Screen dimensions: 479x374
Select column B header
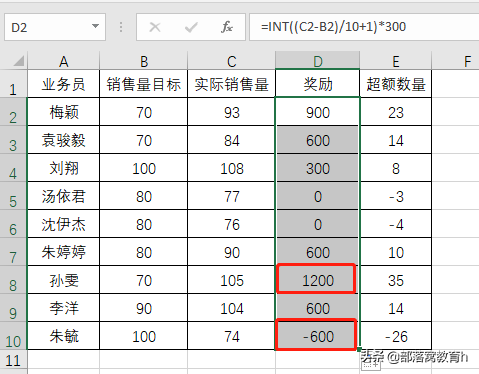pyautogui.click(x=144, y=61)
